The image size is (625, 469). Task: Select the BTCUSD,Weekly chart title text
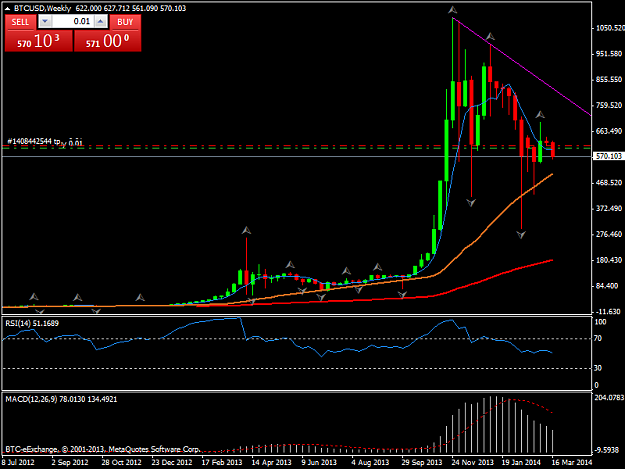click(42, 8)
